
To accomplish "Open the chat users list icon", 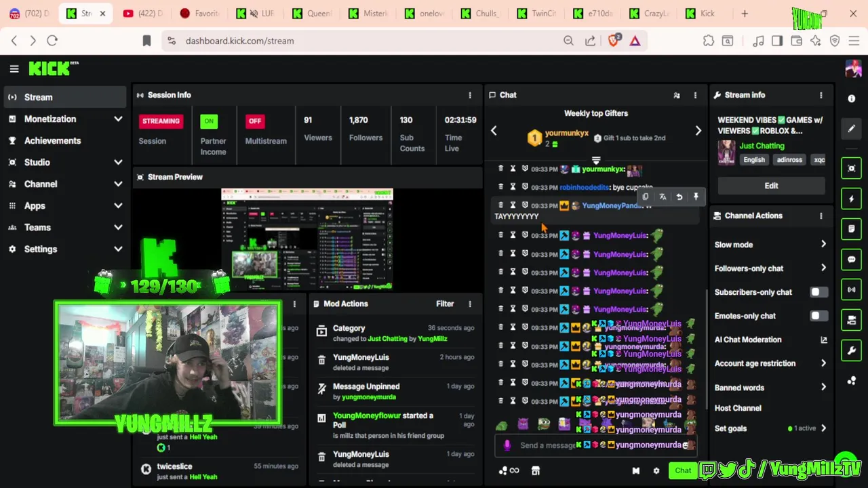I will [676, 96].
